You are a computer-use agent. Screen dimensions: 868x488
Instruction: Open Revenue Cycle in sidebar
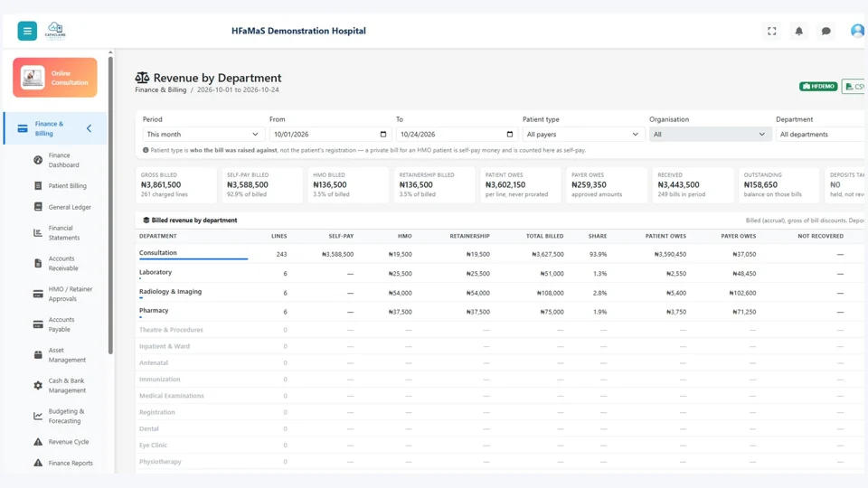click(68, 442)
